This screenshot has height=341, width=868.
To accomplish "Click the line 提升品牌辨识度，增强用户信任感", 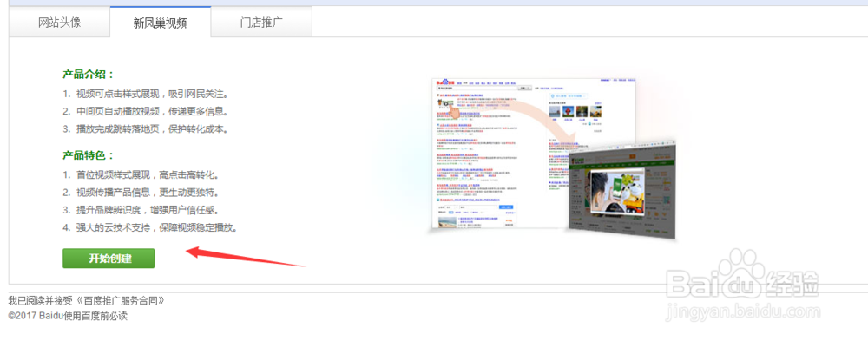I will coord(141,210).
